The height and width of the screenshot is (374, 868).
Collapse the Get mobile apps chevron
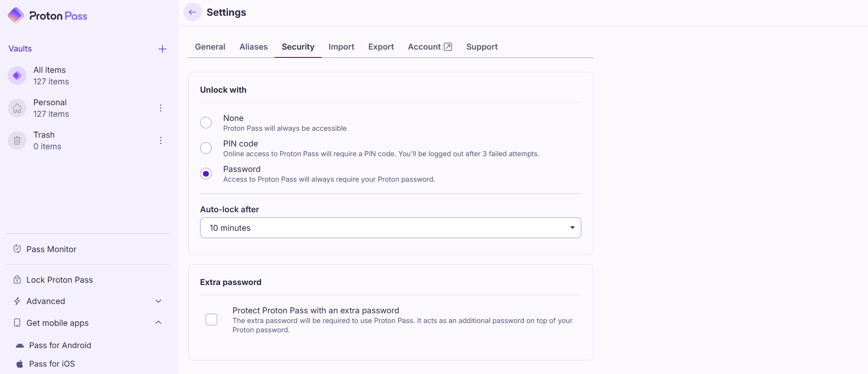coord(158,323)
